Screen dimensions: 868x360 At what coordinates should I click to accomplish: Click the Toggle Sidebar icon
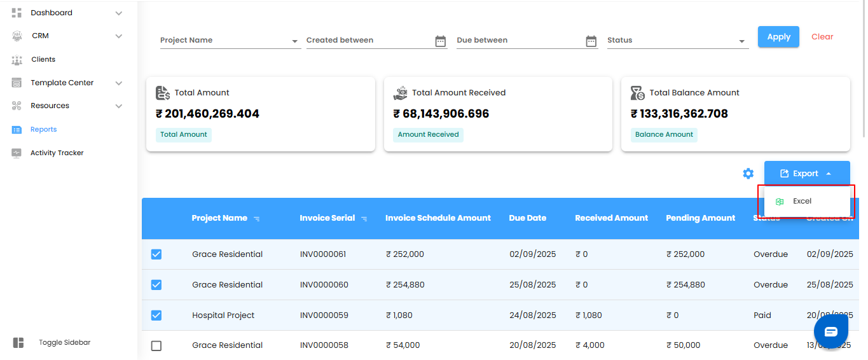tap(18, 343)
